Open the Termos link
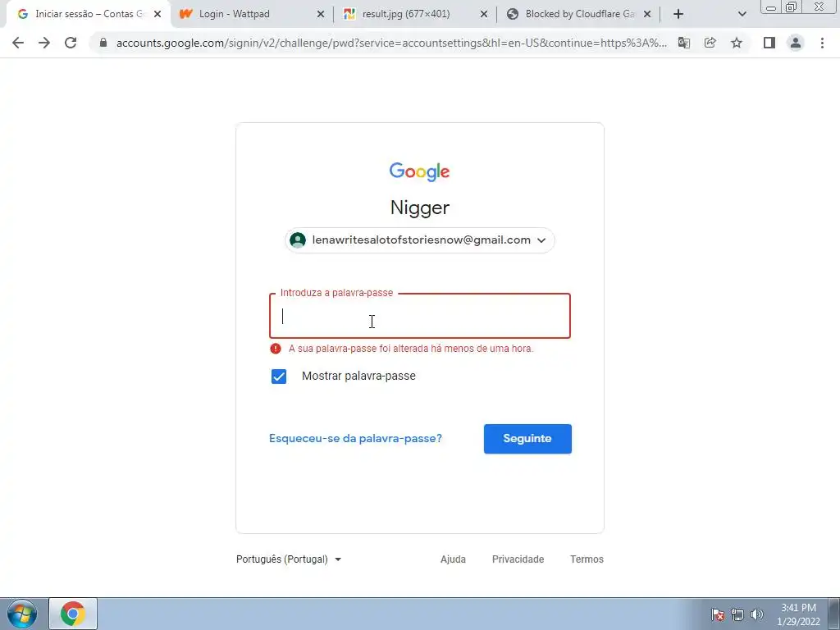The height and width of the screenshot is (630, 840). point(587,559)
